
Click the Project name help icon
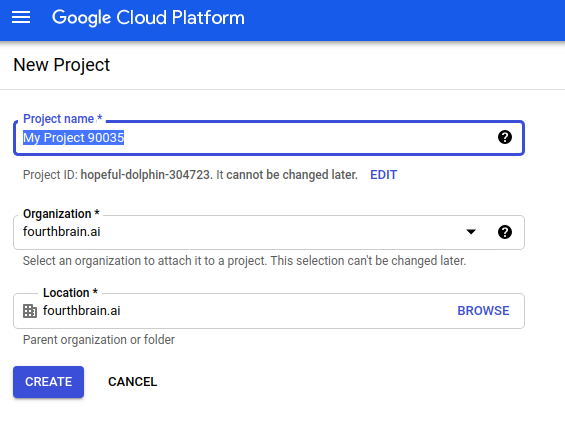tap(504, 137)
